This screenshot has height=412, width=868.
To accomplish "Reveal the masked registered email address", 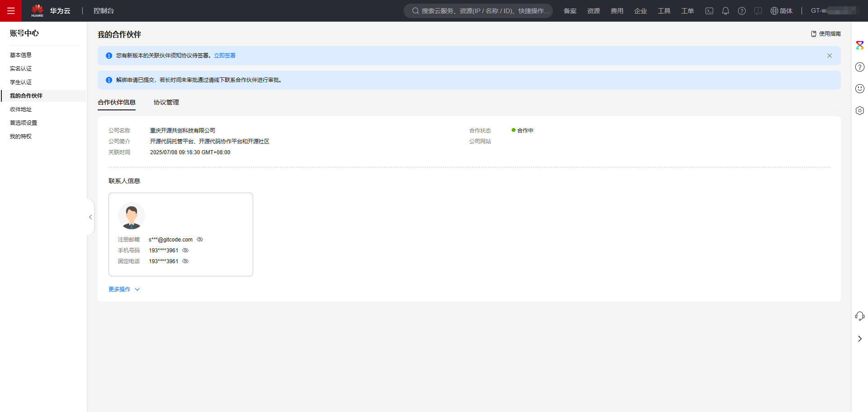I will [x=200, y=239].
